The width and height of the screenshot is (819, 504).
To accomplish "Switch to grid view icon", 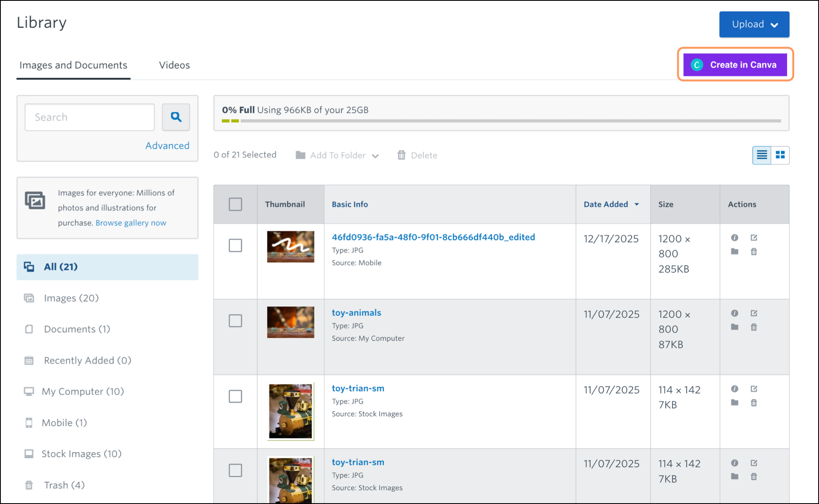I will (780, 155).
